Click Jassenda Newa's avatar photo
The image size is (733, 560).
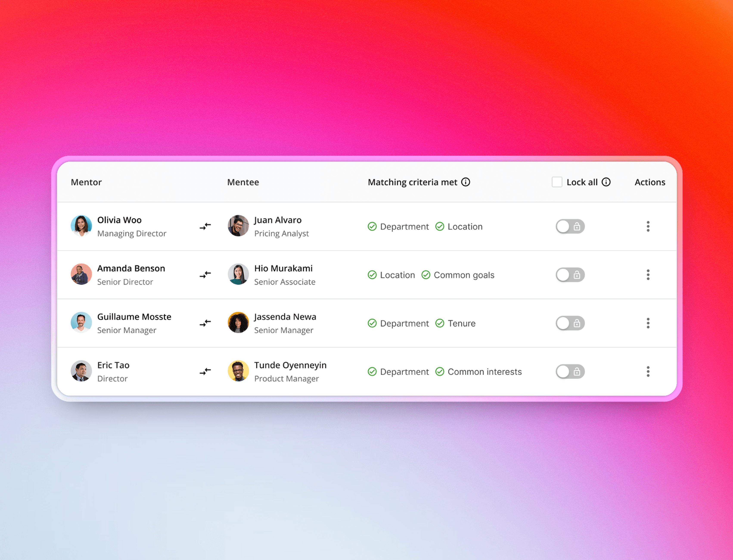(238, 323)
